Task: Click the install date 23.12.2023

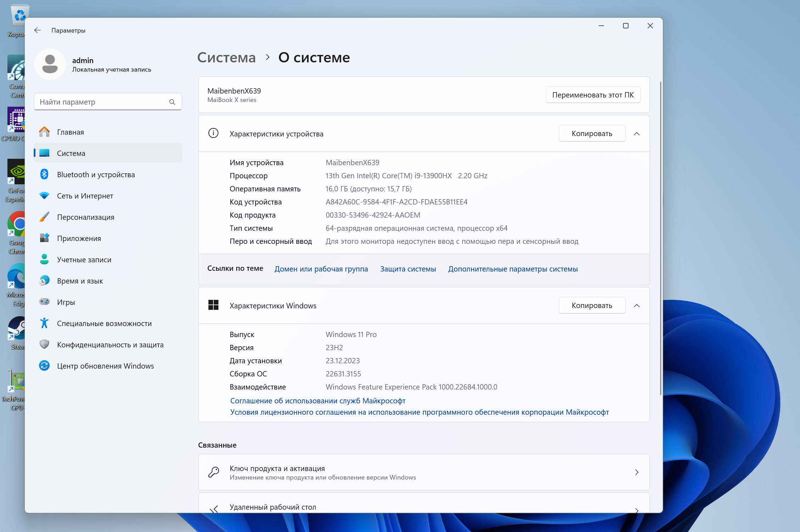Action: 342,361
